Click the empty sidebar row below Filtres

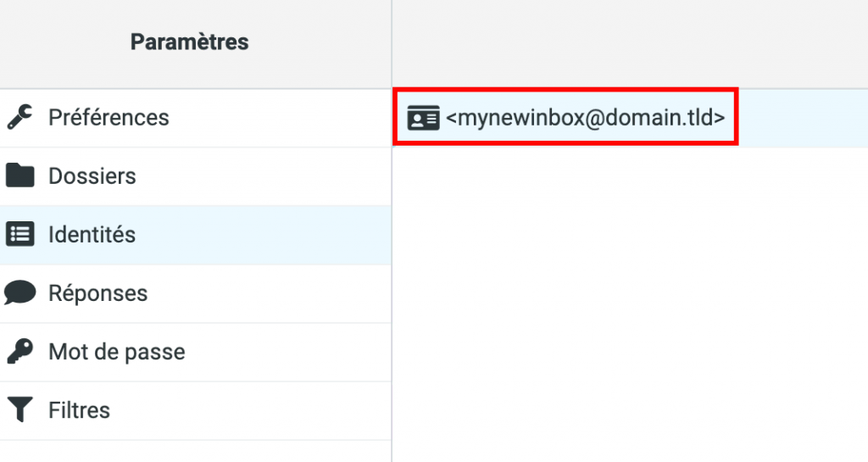click(x=195, y=451)
